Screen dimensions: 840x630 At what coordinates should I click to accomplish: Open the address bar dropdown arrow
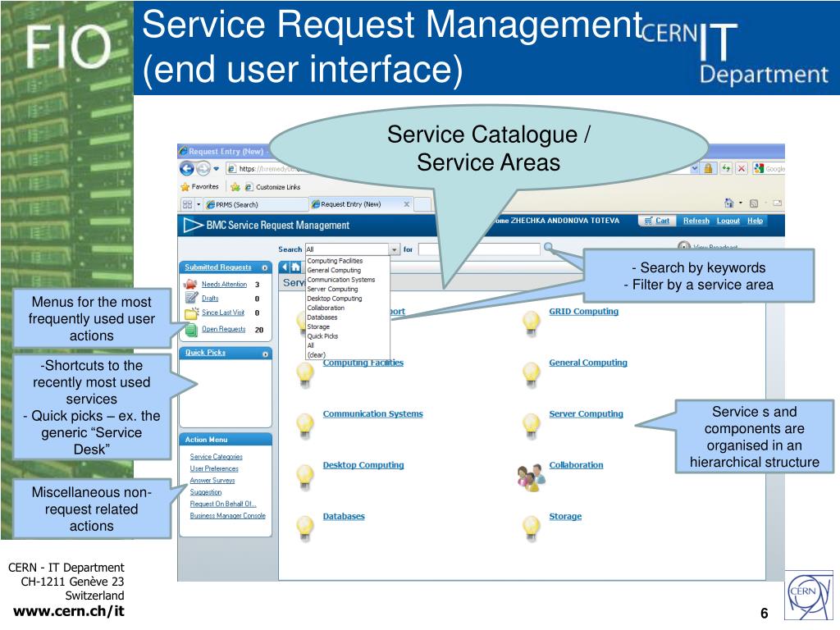coord(695,169)
